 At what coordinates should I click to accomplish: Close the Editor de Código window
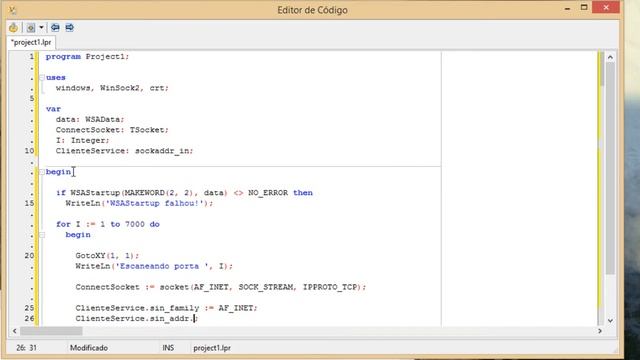click(x=606, y=7)
